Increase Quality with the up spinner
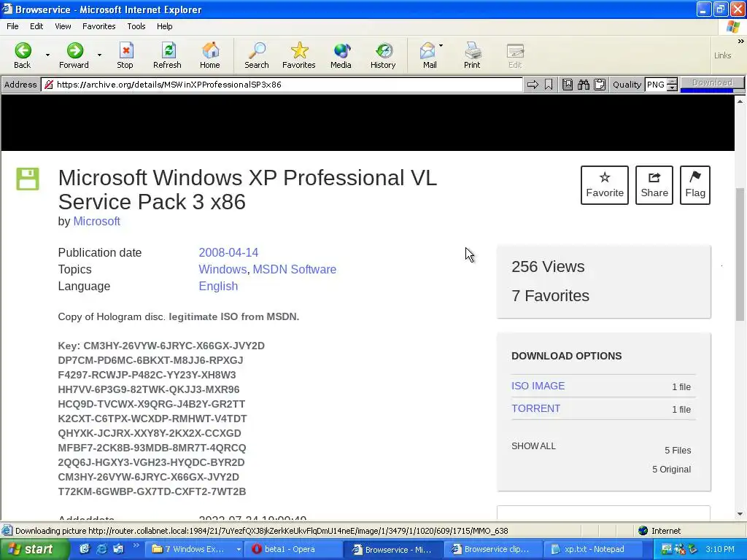This screenshot has width=747, height=560. point(672,82)
